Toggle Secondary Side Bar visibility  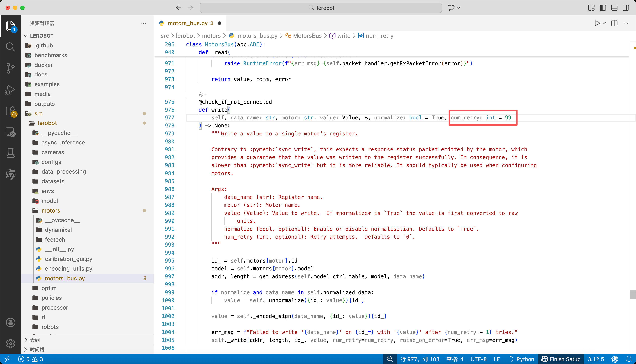[626, 8]
